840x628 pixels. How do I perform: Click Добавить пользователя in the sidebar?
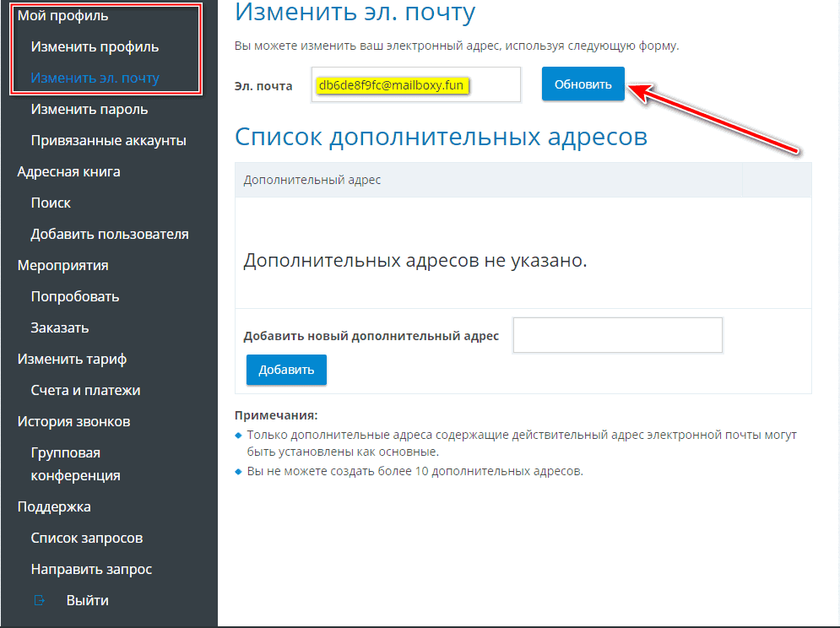click(x=109, y=234)
